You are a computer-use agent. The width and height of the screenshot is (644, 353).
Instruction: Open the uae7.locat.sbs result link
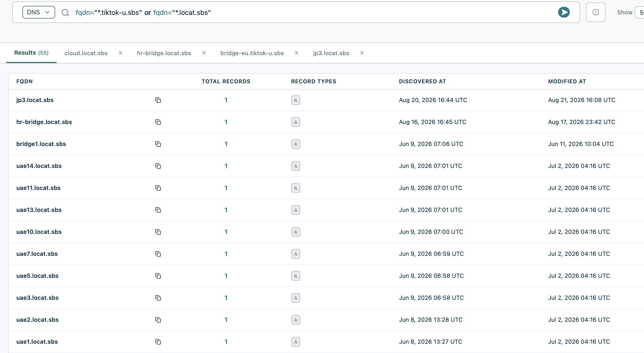tap(37, 254)
